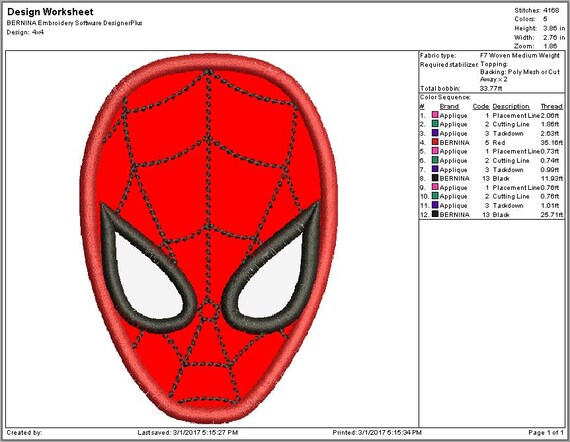Click the 'Zoom:' value in header
The image size is (570, 442).
tap(550, 46)
